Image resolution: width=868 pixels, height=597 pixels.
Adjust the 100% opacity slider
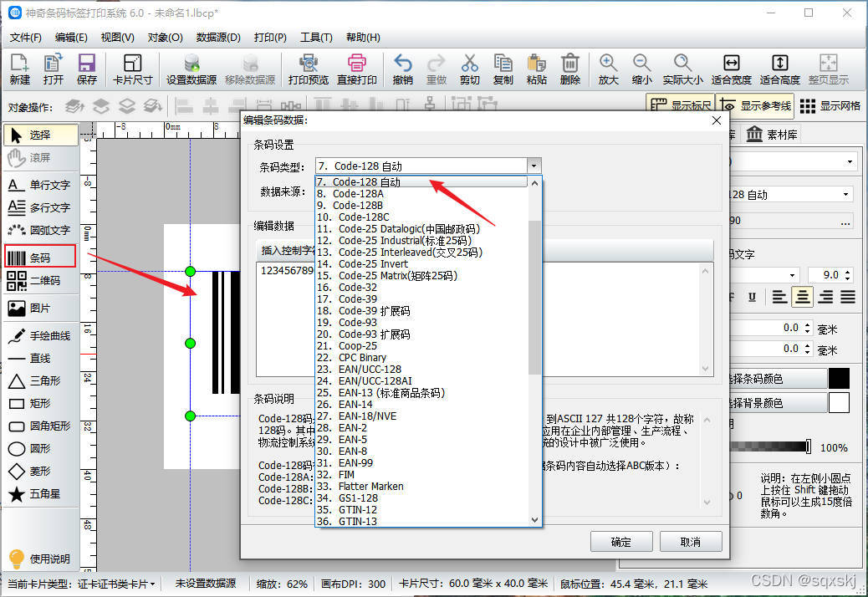pyautogui.click(x=808, y=446)
